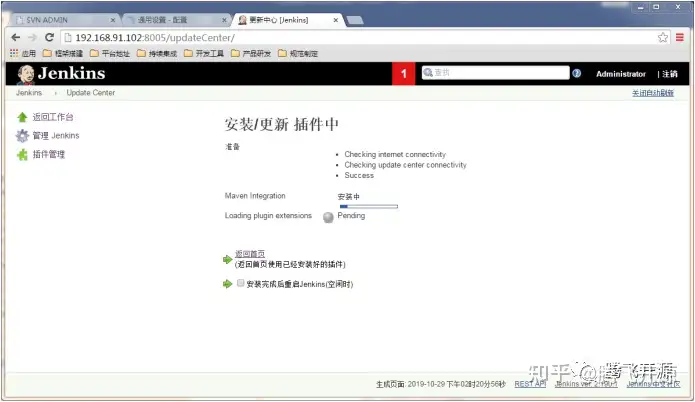
Task: Click the Success list item
Action: pyautogui.click(x=359, y=176)
